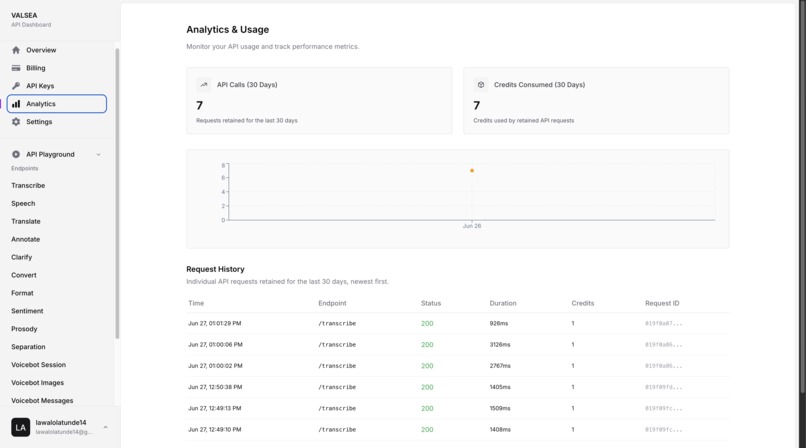The height and width of the screenshot is (448, 806).
Task: Click the 1509ms duration value
Action: [500, 408]
